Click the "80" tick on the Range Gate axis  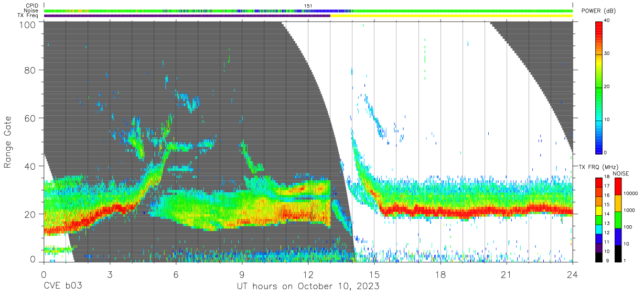point(30,70)
